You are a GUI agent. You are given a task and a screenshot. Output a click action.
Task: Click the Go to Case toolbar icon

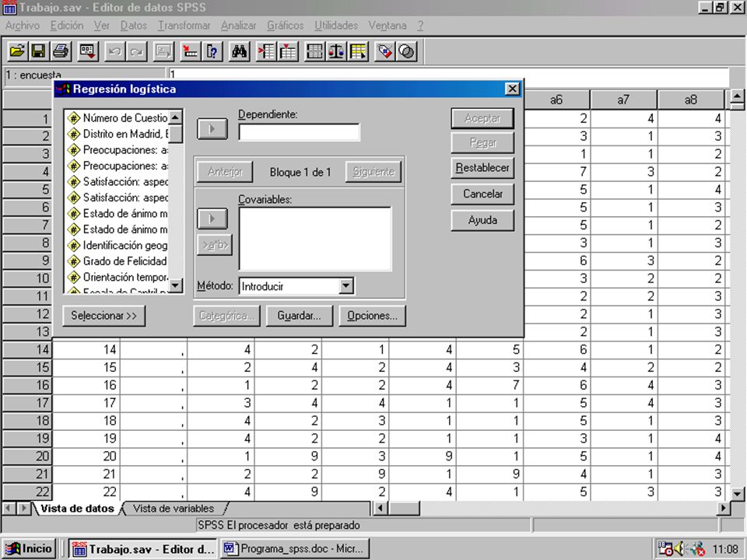(191, 51)
